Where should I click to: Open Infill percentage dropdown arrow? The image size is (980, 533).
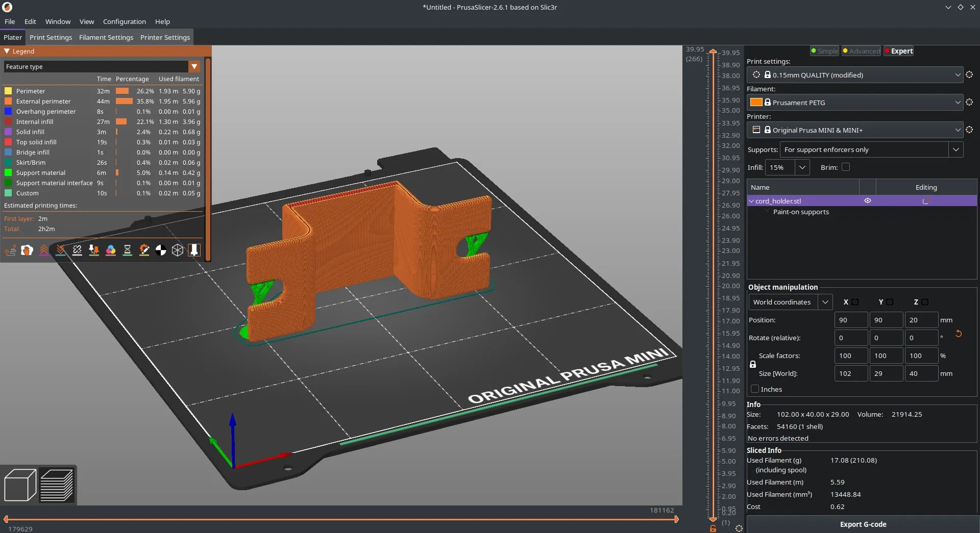point(802,167)
